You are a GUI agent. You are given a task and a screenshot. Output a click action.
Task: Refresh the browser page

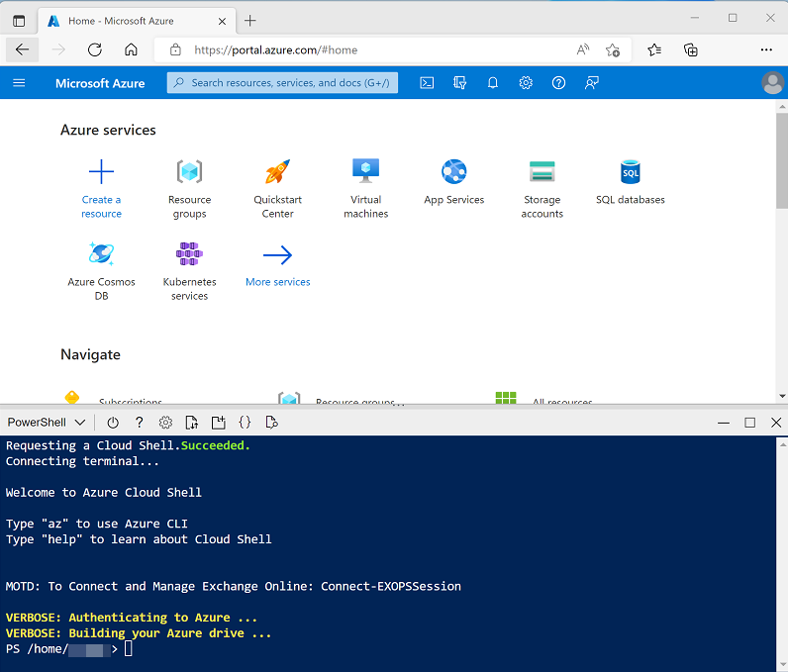94,49
